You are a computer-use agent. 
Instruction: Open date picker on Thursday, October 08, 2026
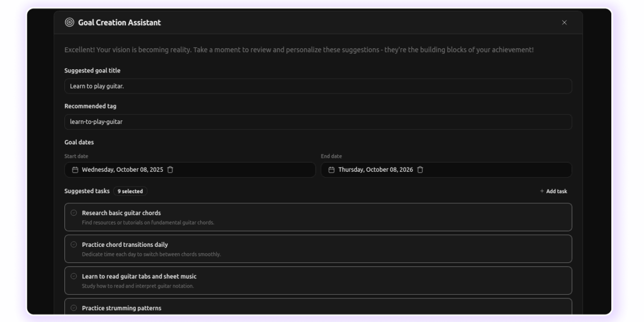tap(376, 170)
